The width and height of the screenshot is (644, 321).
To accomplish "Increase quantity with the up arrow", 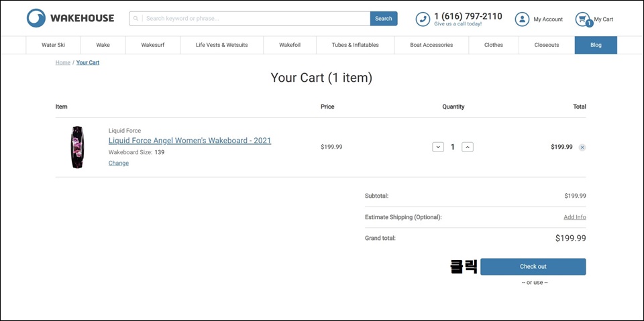I will [x=468, y=147].
